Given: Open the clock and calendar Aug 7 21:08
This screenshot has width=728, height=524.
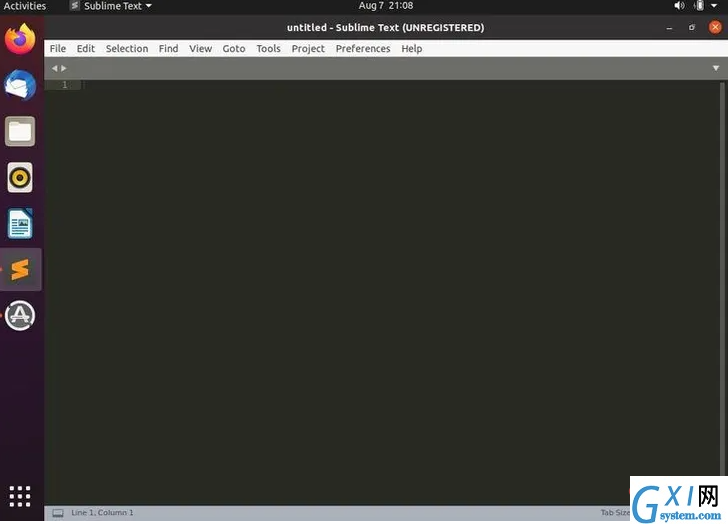Looking at the screenshot, I should coord(386,6).
